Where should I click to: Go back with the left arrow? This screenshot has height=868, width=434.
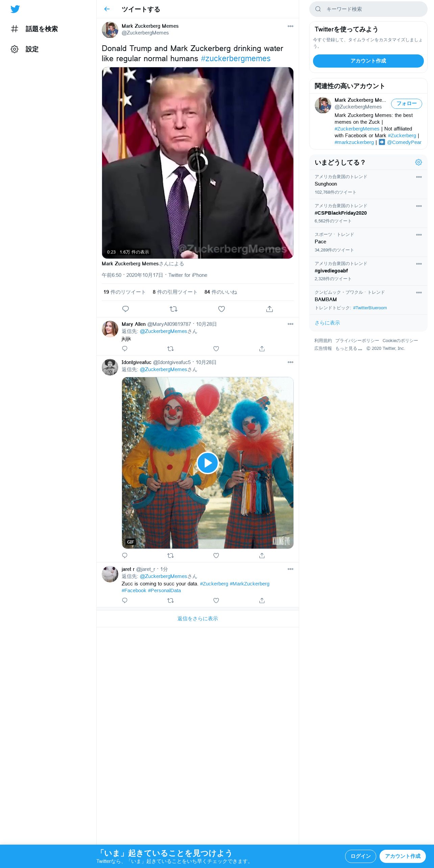pos(107,9)
